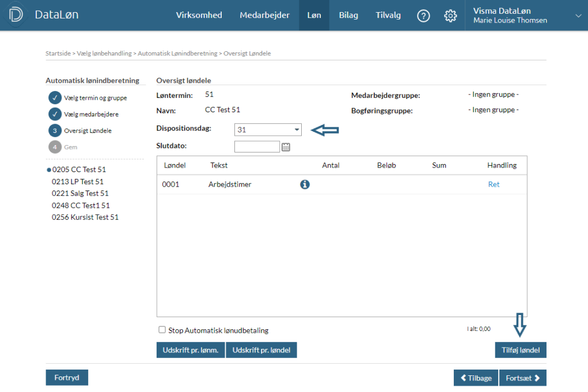This screenshot has height=392, width=588.
Task: Open the Vælg lønbehandling breadcrumb link
Action: [104, 53]
